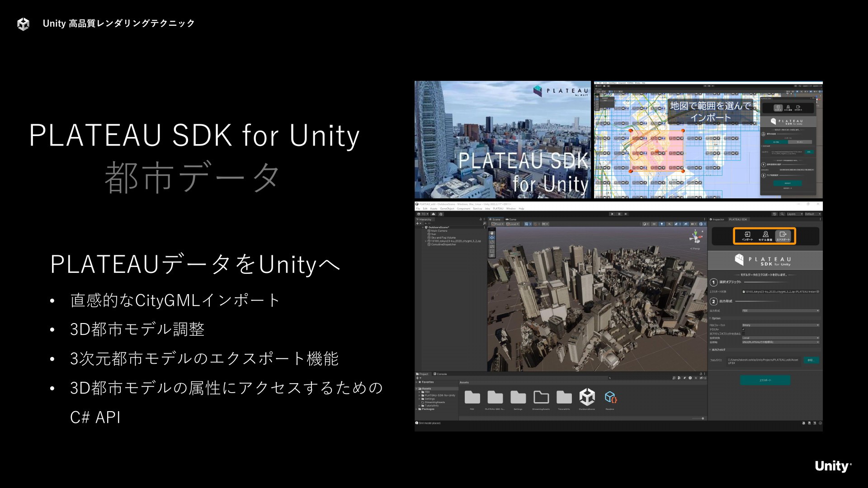Toggle scene lighting button
This screenshot has width=868, height=488.
tap(662, 224)
